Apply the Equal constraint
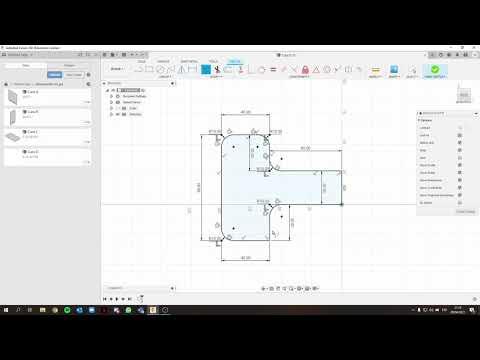480x360 pixels. (273, 69)
